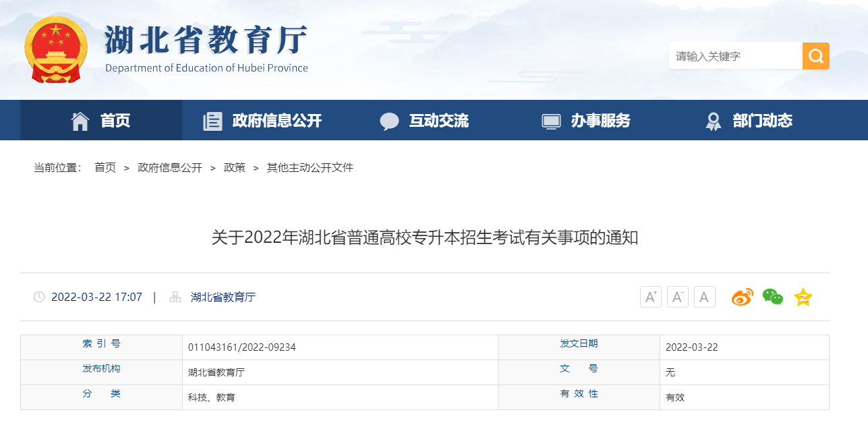This screenshot has height=427, width=868.
Task: Reset font size with the plain A button
Action: 705,297
